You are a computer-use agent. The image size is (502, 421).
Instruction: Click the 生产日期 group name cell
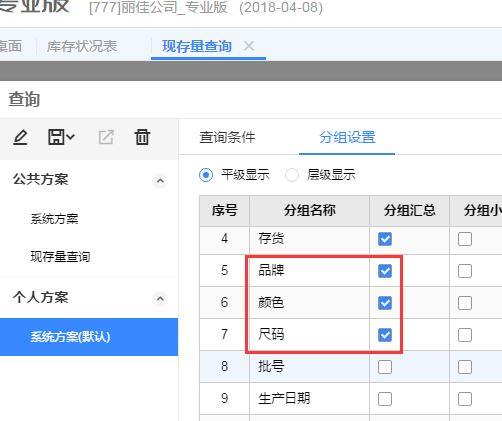click(310, 399)
